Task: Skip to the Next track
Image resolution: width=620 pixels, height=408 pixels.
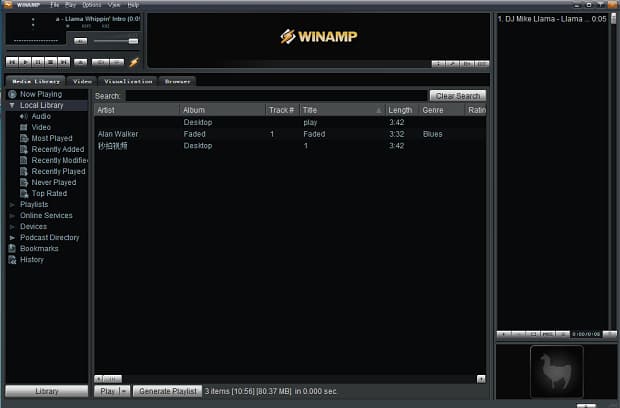Action: click(x=63, y=62)
